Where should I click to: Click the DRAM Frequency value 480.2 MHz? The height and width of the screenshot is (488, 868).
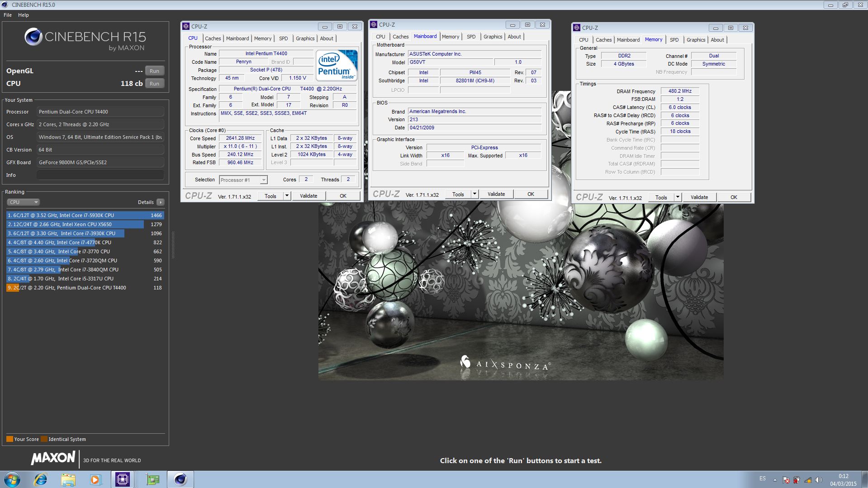click(680, 91)
